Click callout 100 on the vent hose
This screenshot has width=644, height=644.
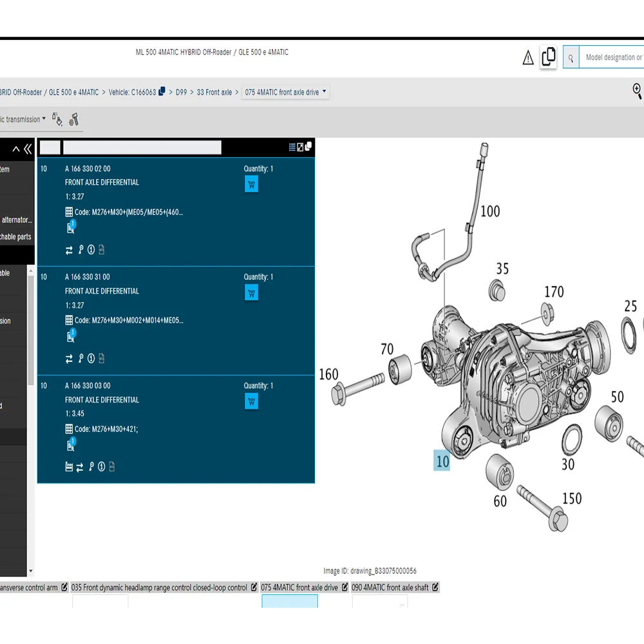[x=490, y=211]
